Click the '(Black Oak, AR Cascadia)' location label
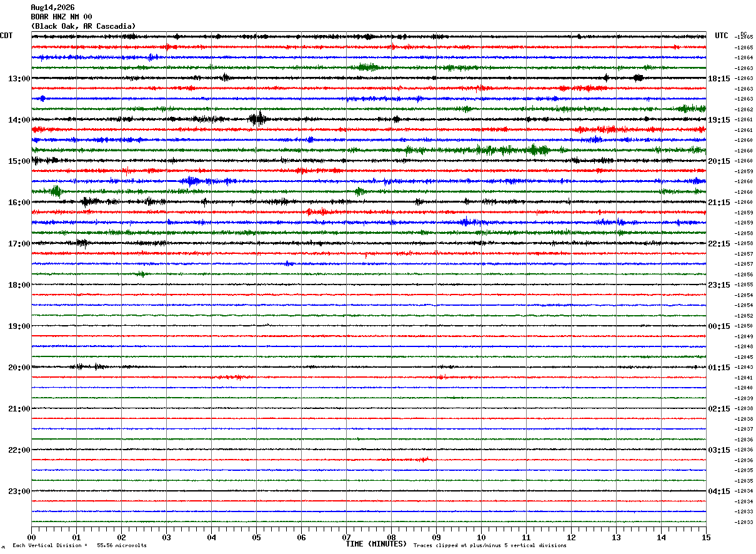This screenshot has height=554, width=756. 83,26
